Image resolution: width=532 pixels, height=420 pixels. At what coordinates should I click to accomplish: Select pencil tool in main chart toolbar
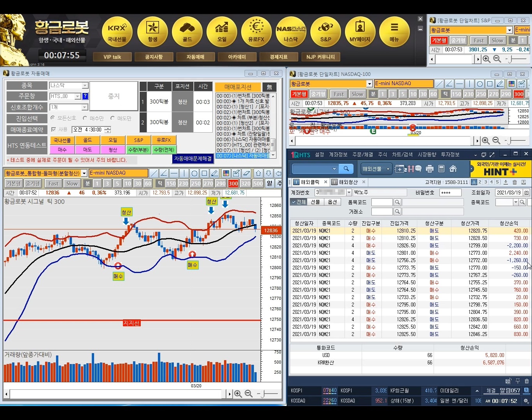click(x=215, y=173)
